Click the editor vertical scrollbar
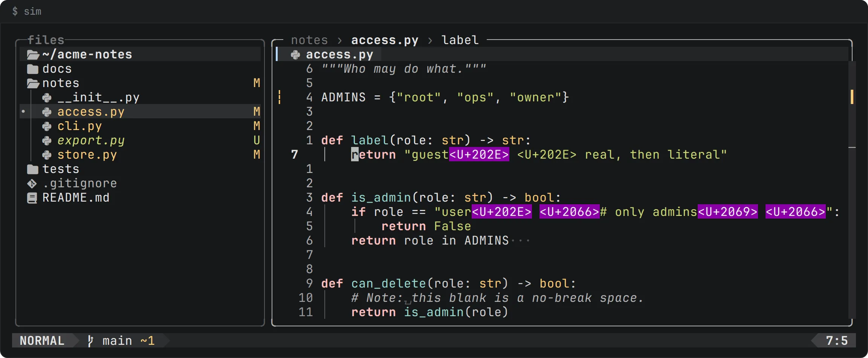The width and height of the screenshot is (868, 358). [x=852, y=190]
